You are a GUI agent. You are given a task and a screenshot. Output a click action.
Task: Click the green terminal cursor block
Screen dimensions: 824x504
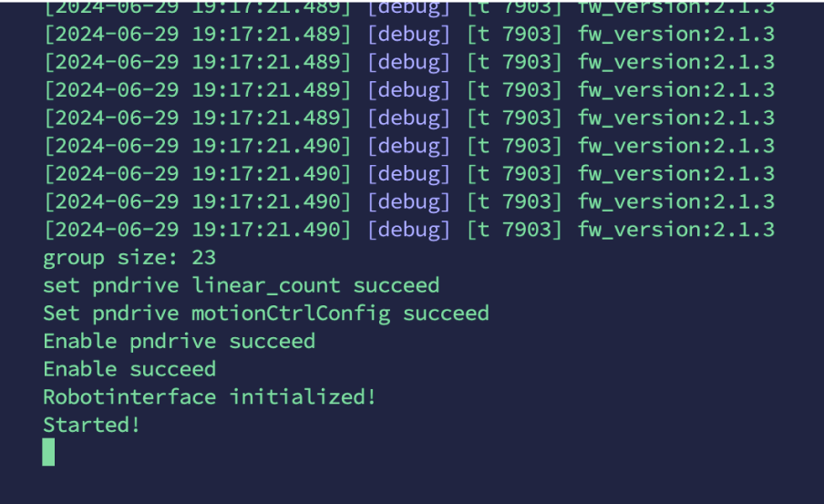(48, 452)
